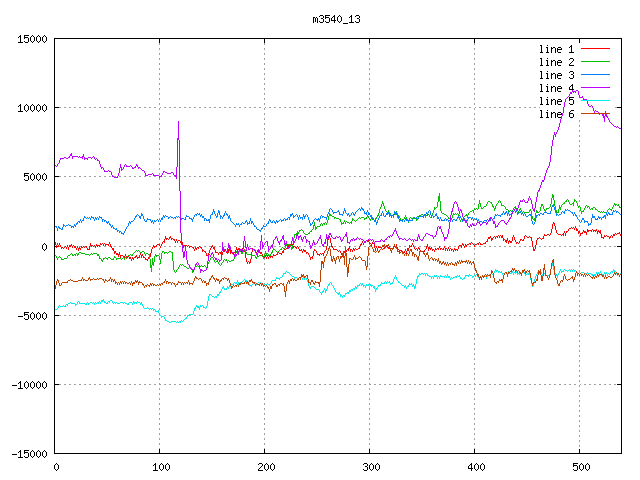The image size is (640, 480).
Task: Toggle the line 1 legend entry
Action: point(556,49)
